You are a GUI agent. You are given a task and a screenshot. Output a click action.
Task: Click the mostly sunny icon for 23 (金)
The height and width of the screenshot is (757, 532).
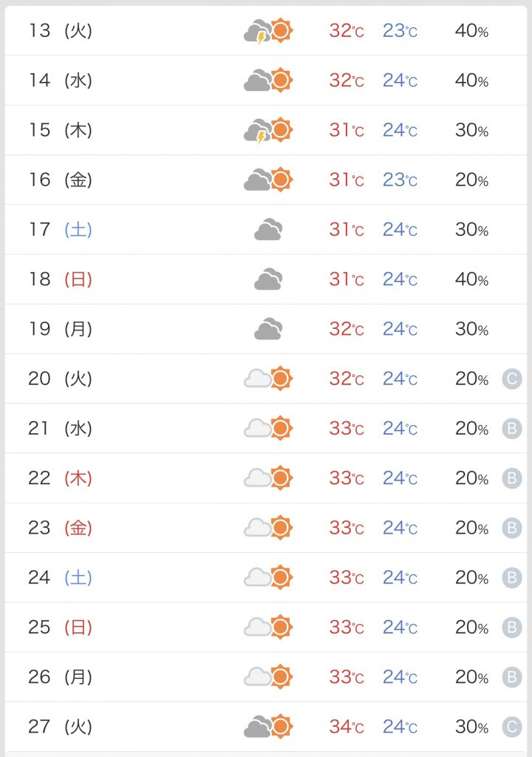[268, 528]
